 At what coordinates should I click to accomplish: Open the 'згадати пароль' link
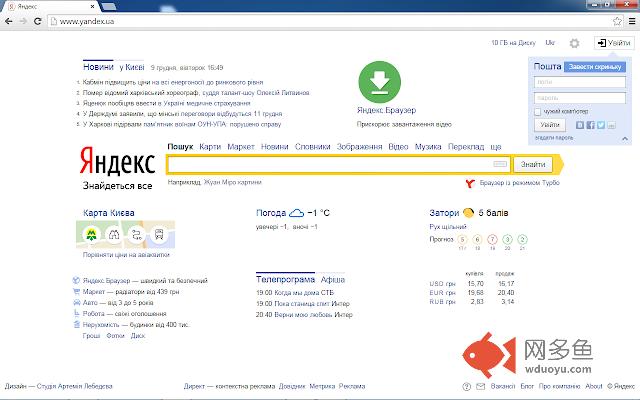554,138
